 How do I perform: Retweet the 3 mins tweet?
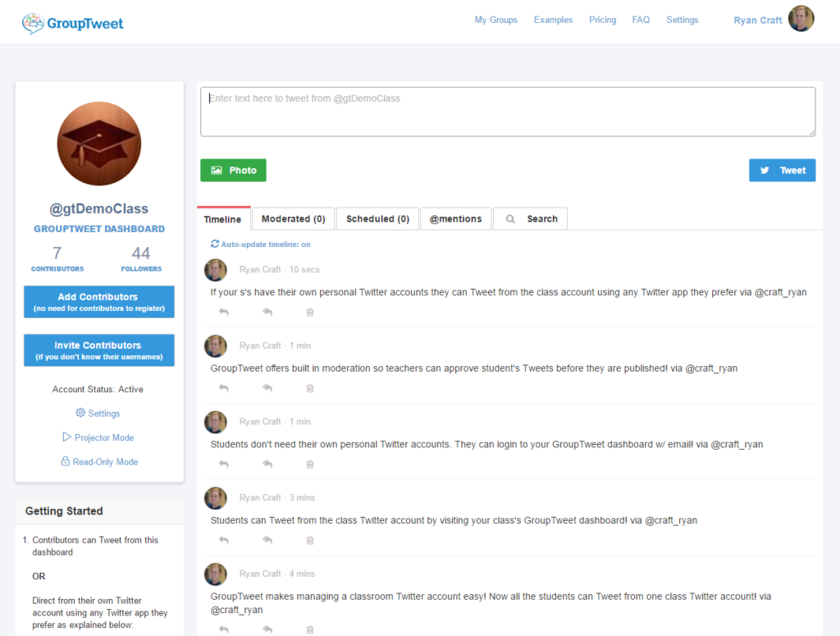(267, 540)
